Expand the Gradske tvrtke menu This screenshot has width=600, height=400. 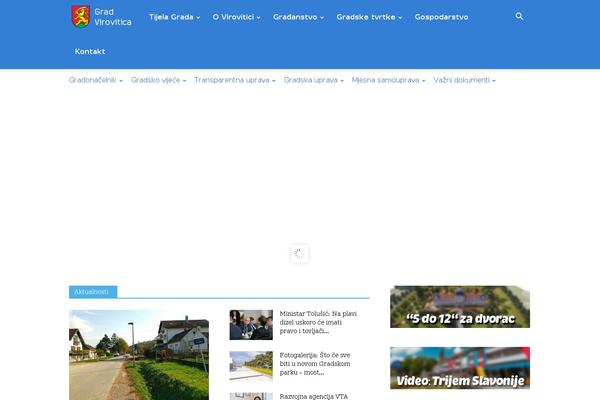tap(369, 17)
